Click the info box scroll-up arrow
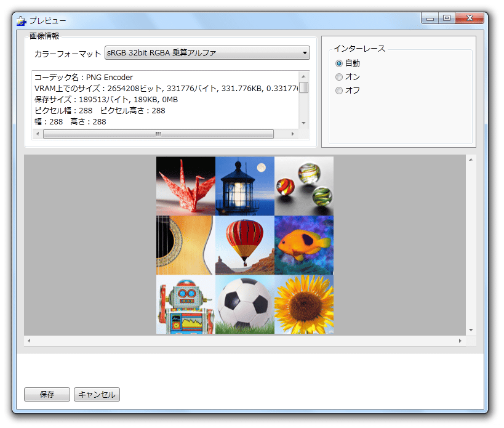Screen dimensions: 504x428 [x=303, y=76]
